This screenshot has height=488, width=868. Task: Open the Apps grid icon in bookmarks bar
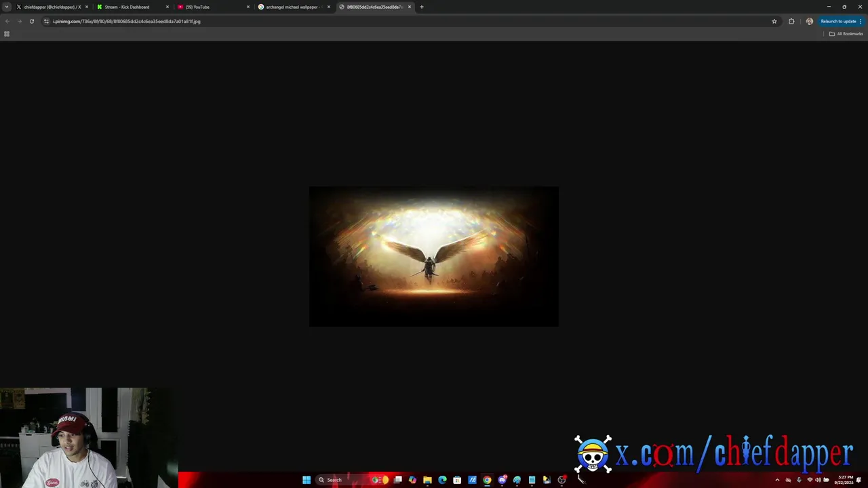click(x=7, y=34)
